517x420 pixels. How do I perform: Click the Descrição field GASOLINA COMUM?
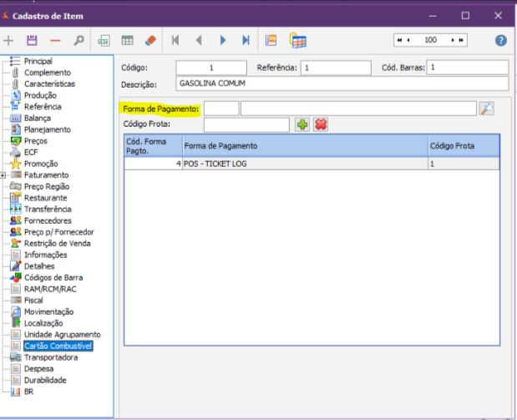(x=342, y=83)
